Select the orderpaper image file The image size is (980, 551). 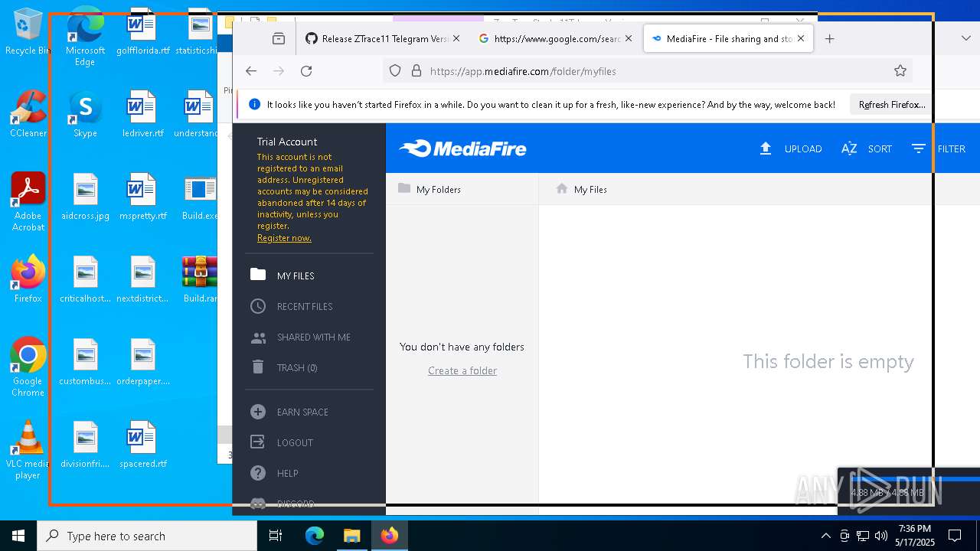point(142,362)
